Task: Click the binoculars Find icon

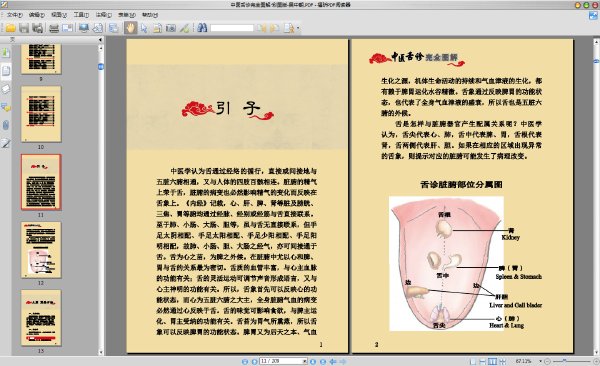Action: tap(202, 28)
